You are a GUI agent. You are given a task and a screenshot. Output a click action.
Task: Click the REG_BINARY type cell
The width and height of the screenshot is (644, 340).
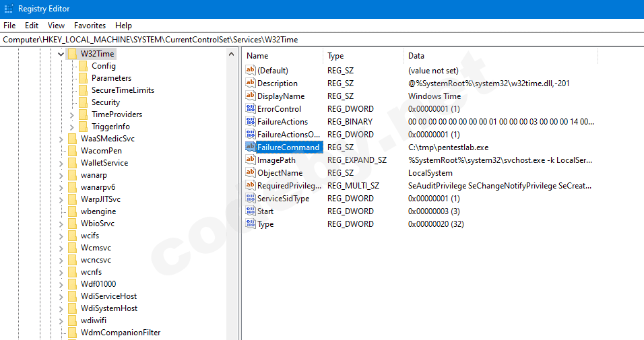[350, 122]
